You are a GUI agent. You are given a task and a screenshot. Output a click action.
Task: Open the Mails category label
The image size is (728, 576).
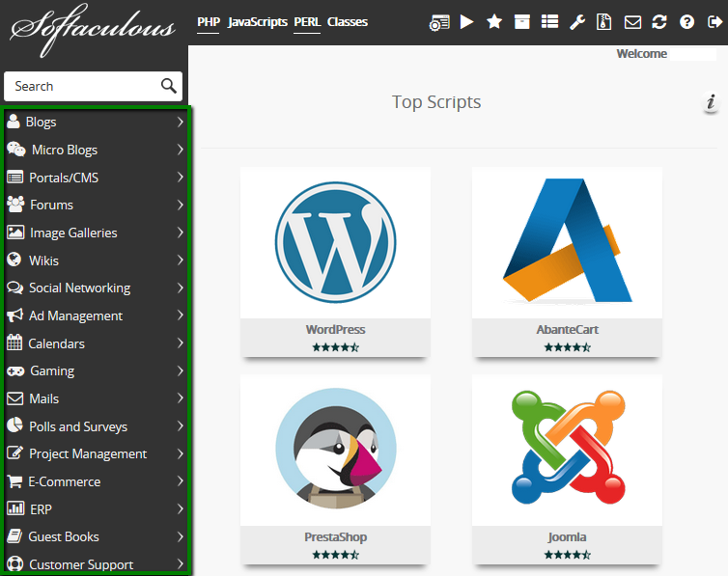[x=44, y=398]
